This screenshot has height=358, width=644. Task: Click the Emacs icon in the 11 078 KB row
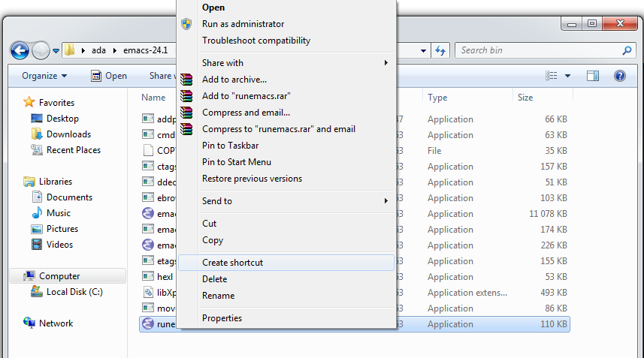(x=148, y=214)
